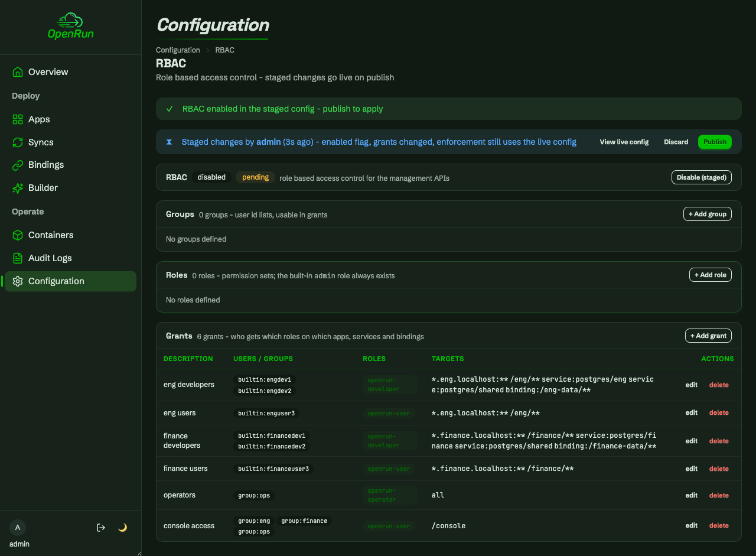Viewport: 756px width, 556px height.
Task: Edit the finance users grant
Action: coord(692,469)
